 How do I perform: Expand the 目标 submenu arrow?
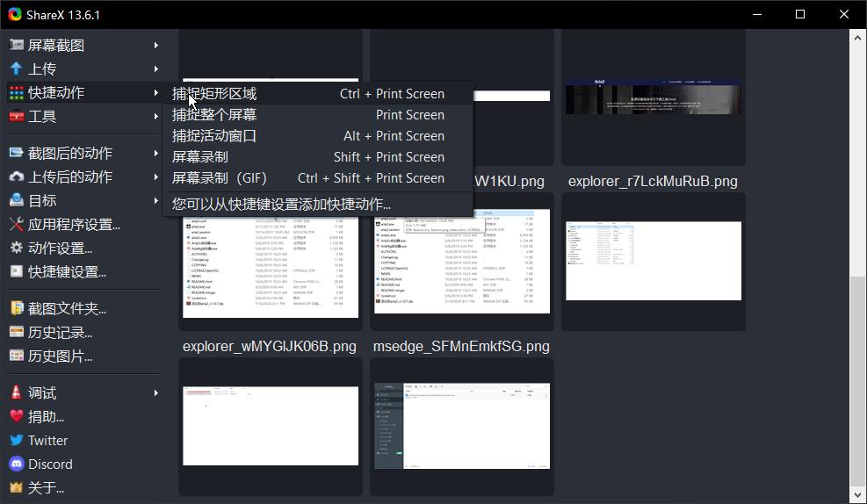click(156, 200)
